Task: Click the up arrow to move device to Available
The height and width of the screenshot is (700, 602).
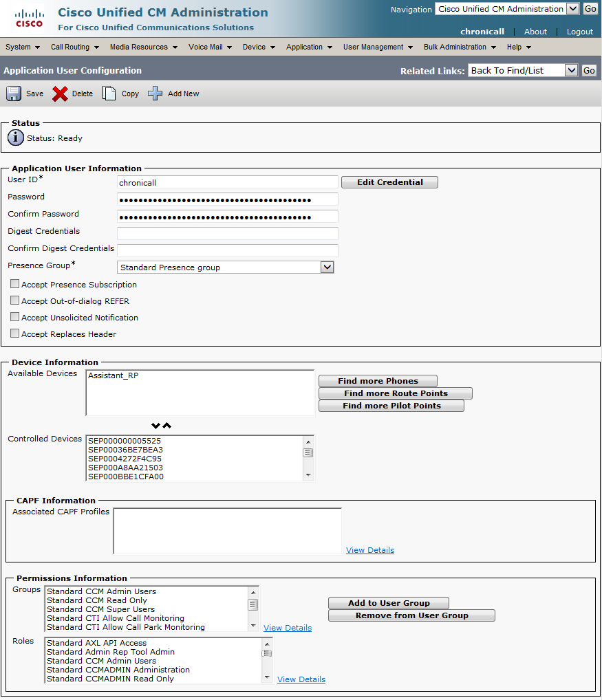Action: [167, 426]
